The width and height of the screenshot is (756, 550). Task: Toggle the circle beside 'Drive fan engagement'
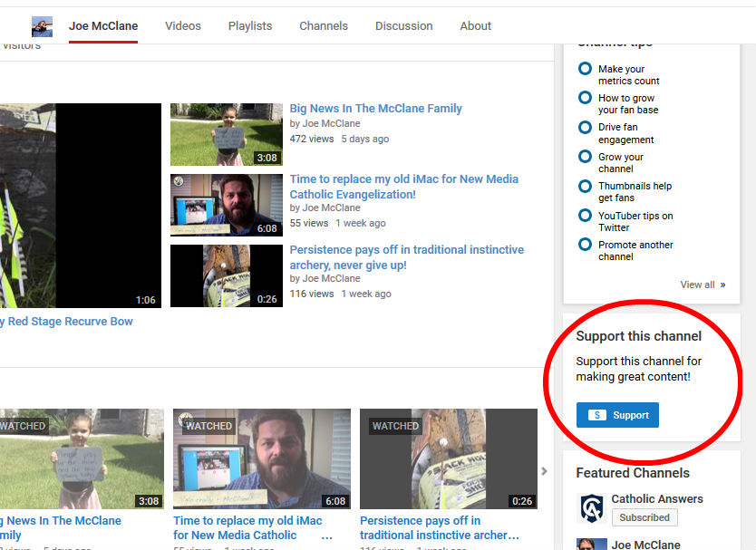(584, 127)
